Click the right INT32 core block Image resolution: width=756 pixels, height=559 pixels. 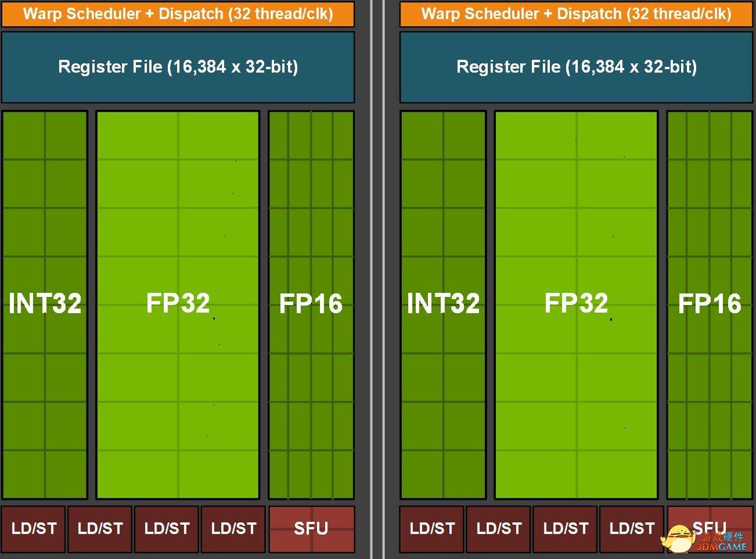coord(443,305)
